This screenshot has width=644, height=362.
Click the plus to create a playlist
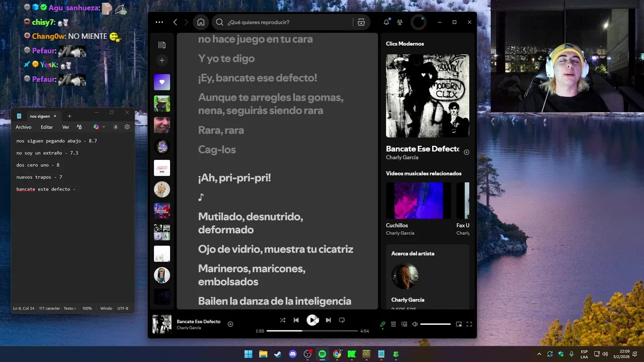(x=162, y=60)
